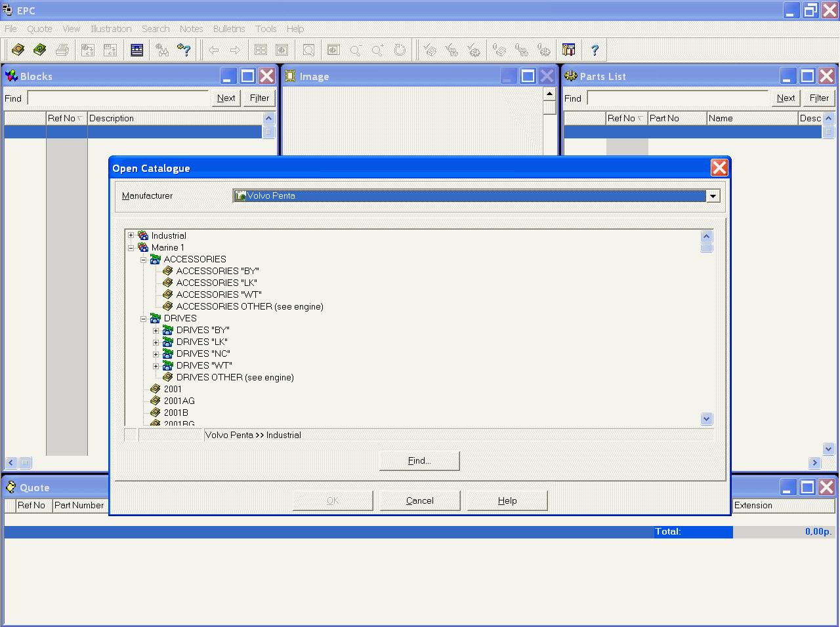Viewport: 840px width, 627px height.
Task: Click the catalogue tree scroll up arrow
Action: (x=707, y=237)
